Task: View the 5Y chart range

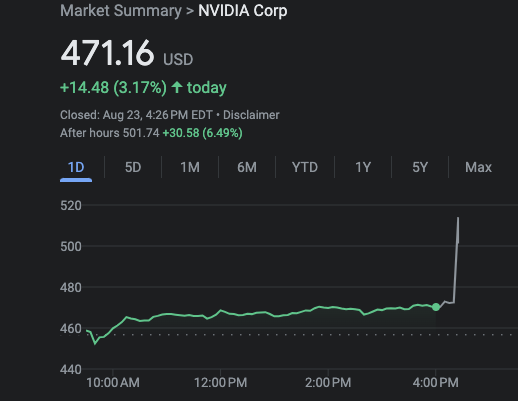Action: pos(420,167)
